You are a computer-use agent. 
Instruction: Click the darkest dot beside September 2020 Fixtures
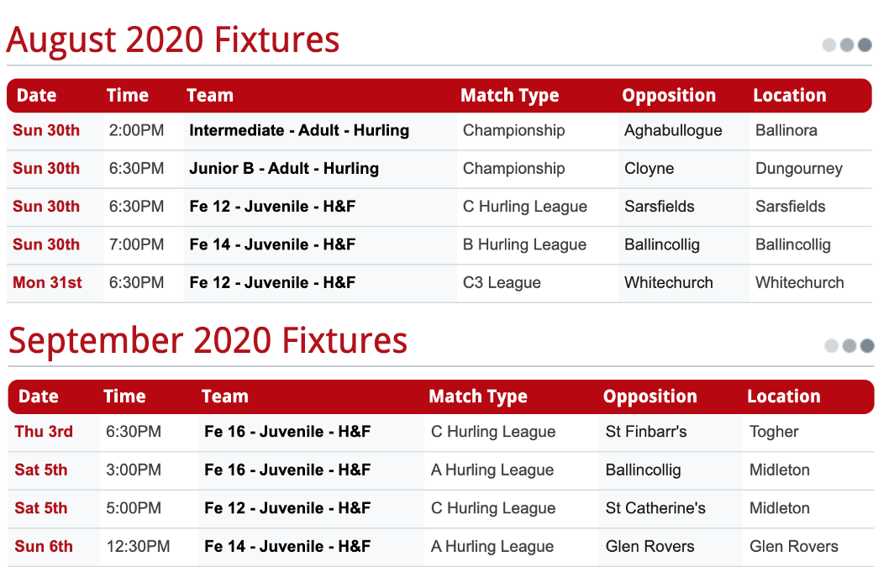[868, 346]
